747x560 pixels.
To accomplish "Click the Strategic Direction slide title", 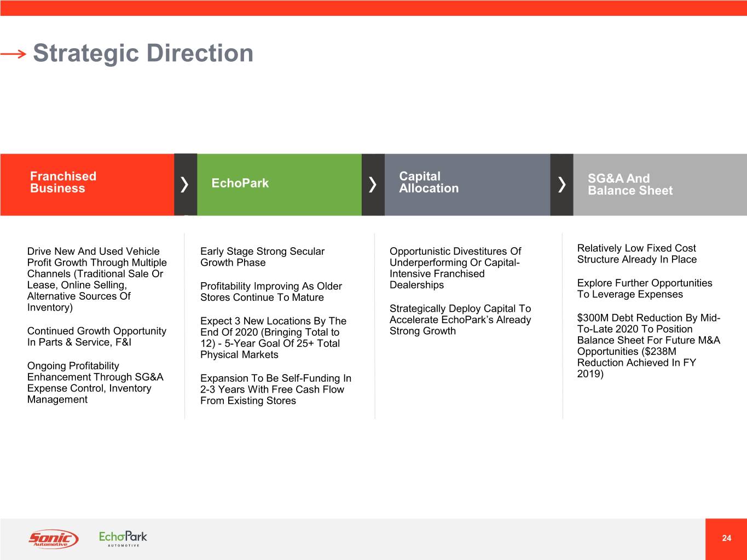I will pos(143,53).
